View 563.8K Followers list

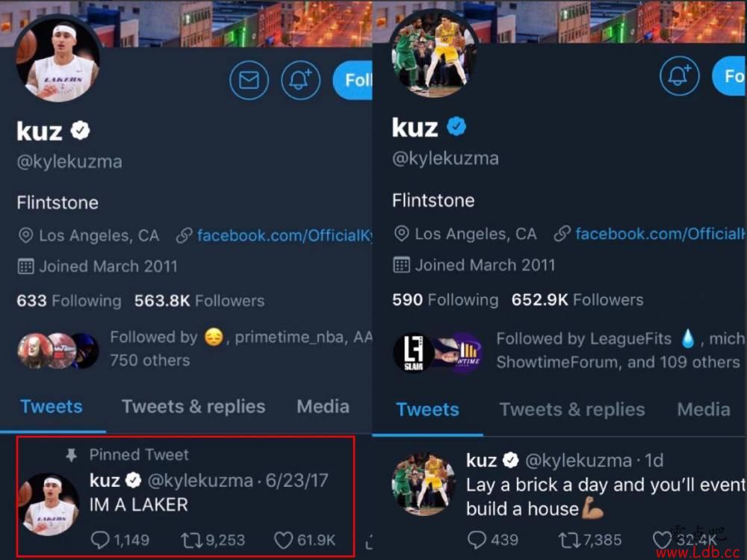199,301
